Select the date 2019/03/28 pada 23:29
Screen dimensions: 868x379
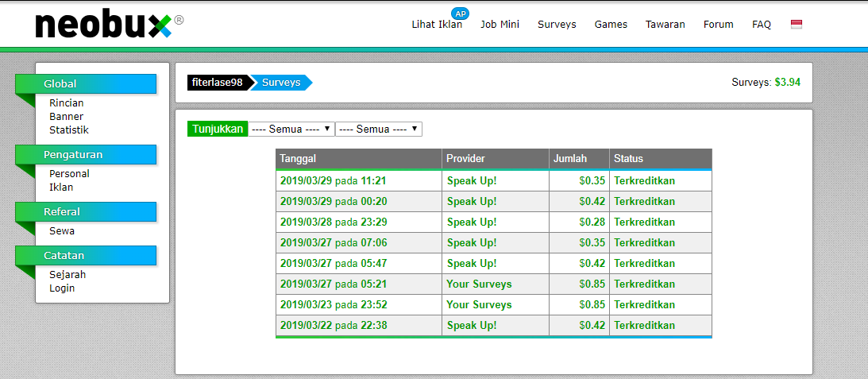(x=334, y=222)
